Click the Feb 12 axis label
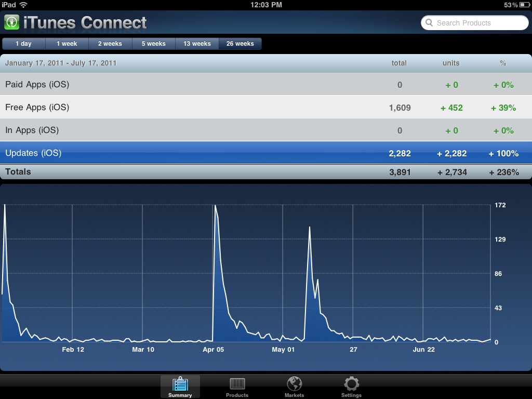532x399 pixels. tap(73, 350)
